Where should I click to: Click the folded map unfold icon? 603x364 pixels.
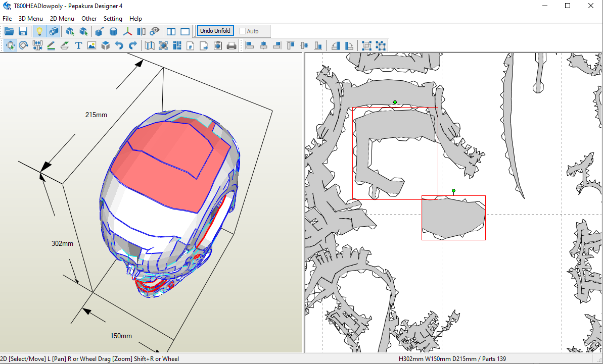click(150, 45)
